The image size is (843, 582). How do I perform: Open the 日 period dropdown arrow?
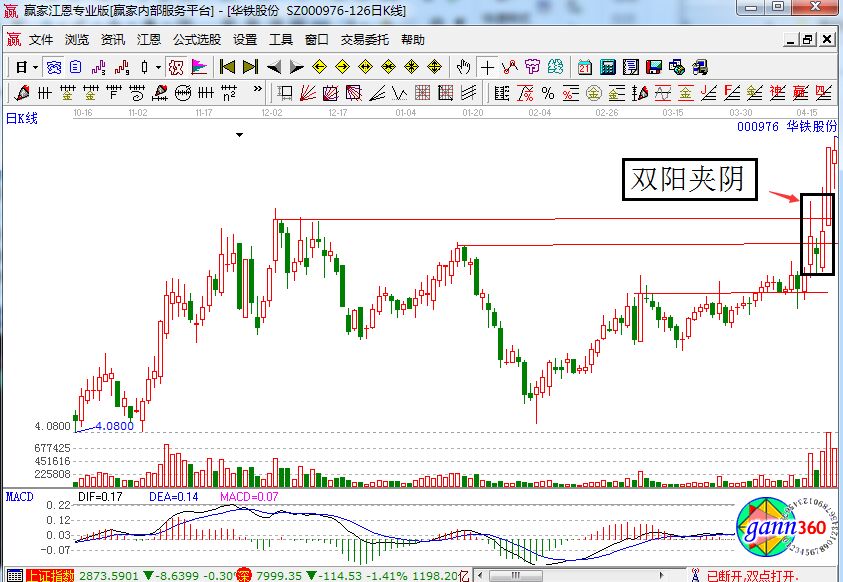(x=36, y=67)
